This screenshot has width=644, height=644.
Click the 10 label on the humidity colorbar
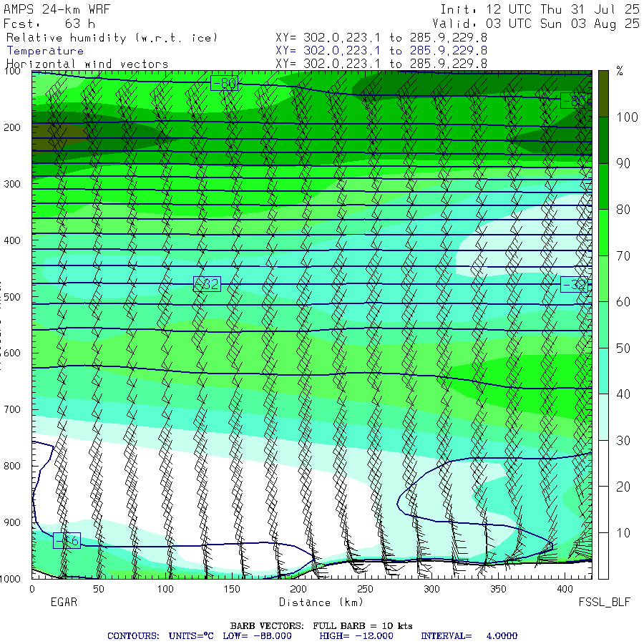pyautogui.click(x=623, y=533)
